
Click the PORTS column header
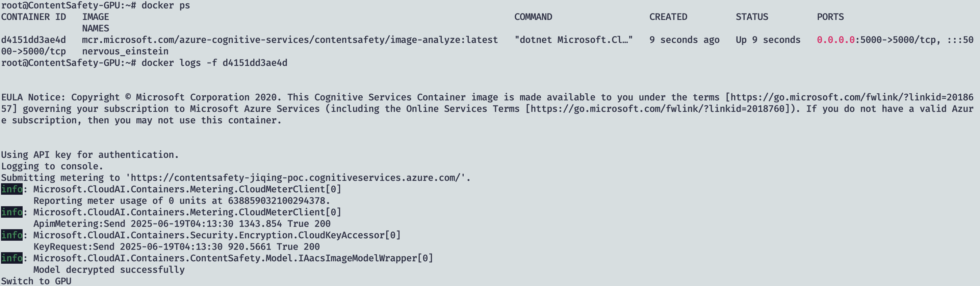point(830,17)
